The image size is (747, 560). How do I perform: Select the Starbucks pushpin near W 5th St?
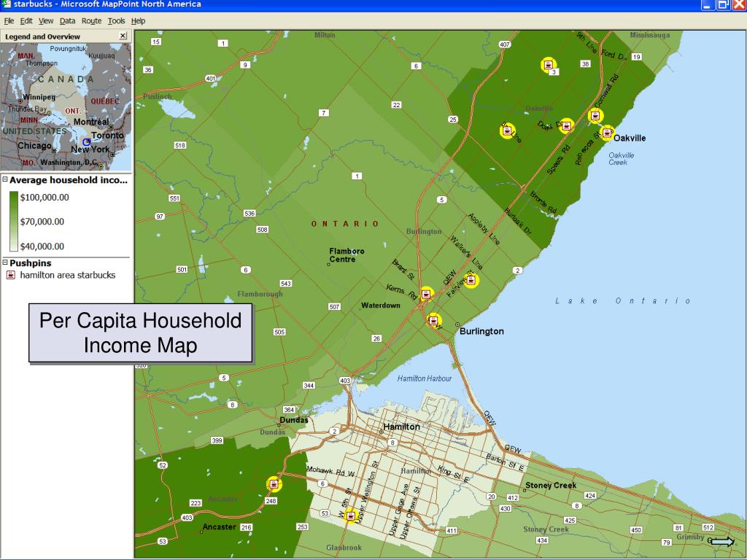[351, 516]
